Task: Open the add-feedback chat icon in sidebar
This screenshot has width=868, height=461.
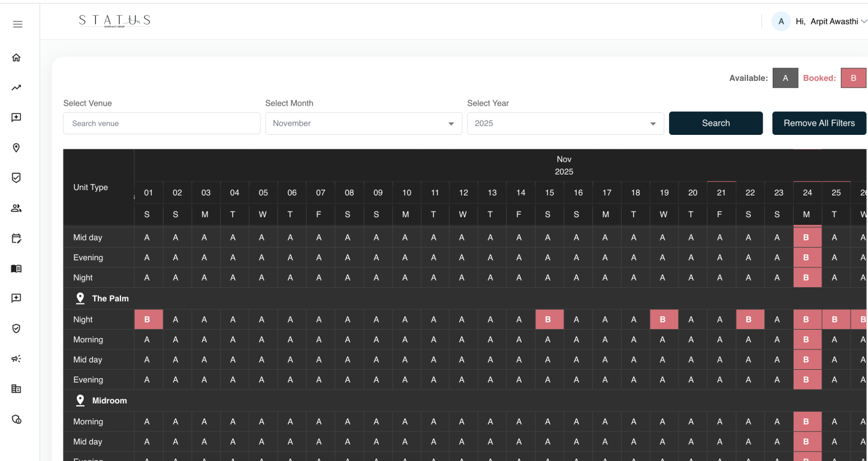Action: [x=17, y=117]
